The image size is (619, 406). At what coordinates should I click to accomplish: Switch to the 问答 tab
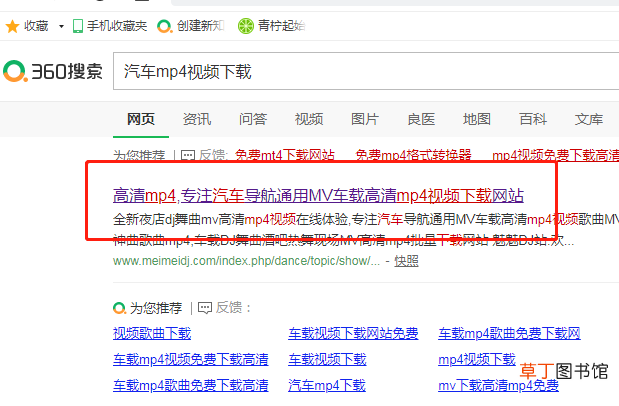pos(253,119)
